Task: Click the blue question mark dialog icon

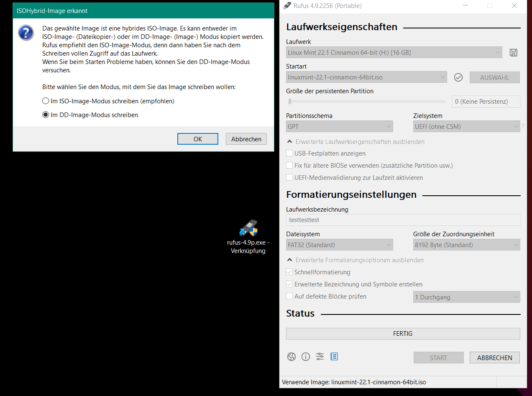Action: (x=26, y=33)
